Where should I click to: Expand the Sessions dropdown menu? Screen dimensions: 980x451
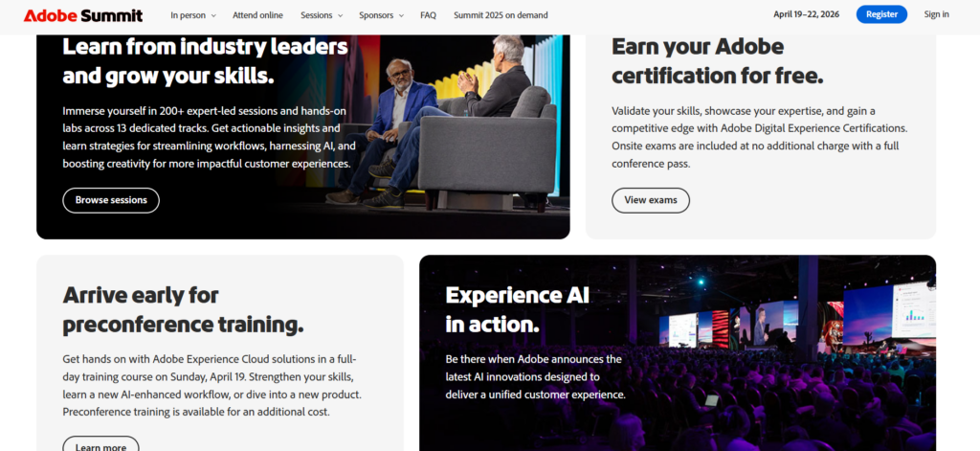[322, 15]
